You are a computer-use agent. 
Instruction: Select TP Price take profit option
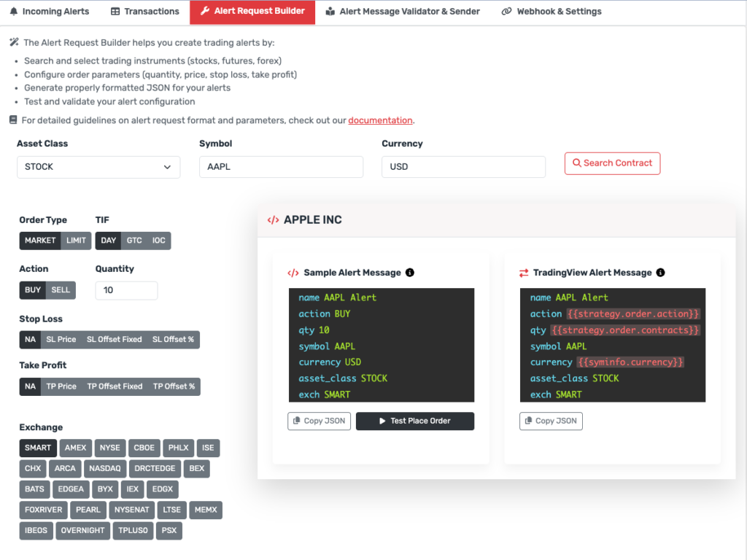(61, 386)
